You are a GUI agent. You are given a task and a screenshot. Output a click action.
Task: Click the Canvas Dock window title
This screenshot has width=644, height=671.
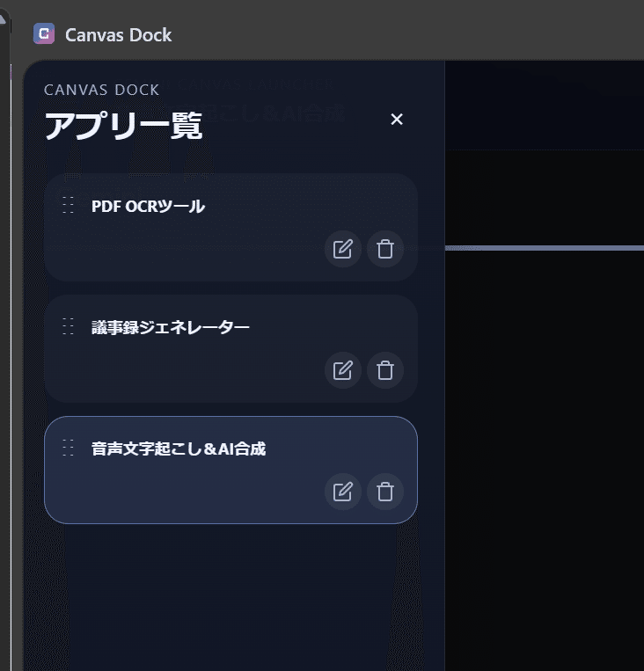pyautogui.click(x=118, y=34)
